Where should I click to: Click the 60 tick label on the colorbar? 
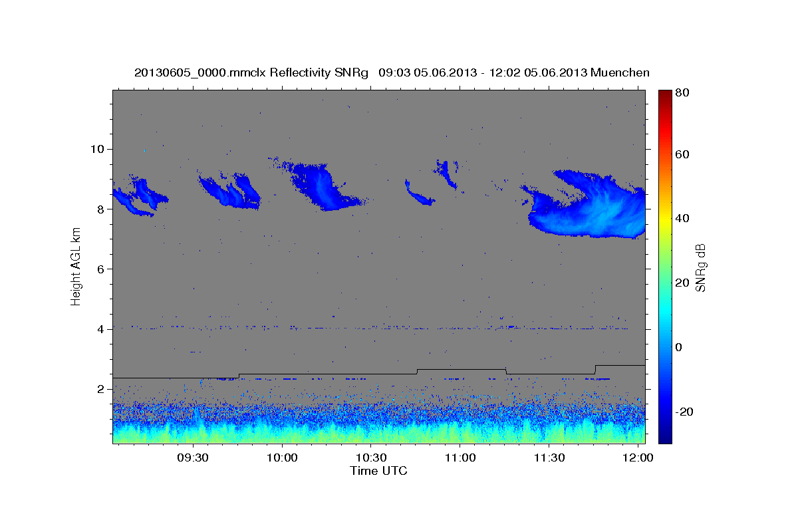[x=681, y=154]
